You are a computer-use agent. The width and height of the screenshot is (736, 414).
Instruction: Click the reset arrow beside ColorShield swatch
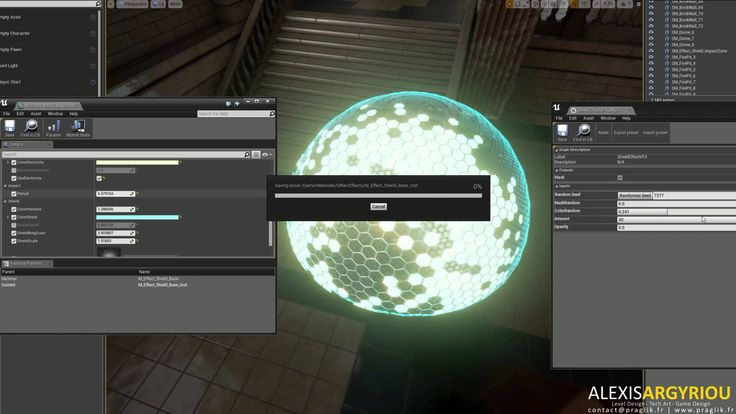pyautogui.click(x=181, y=217)
